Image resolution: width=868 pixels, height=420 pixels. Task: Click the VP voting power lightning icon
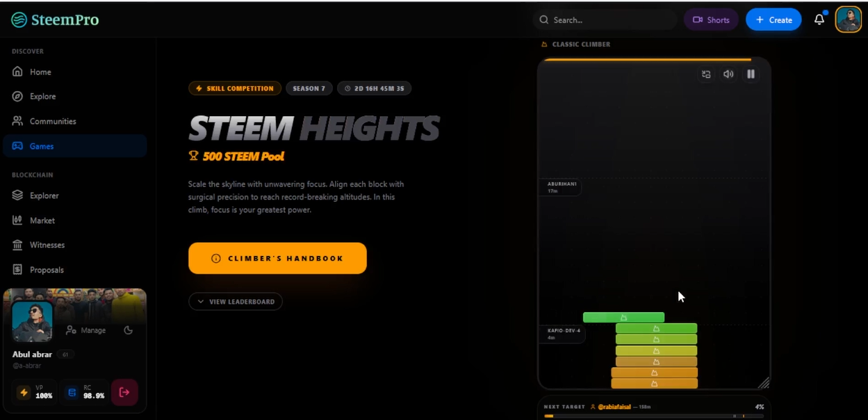pos(24,393)
